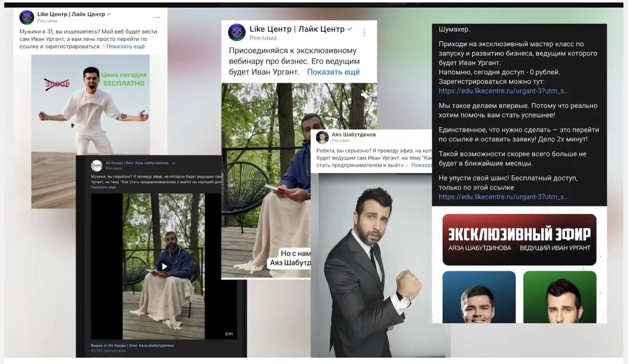The height and width of the screenshot is (364, 628).
Task: Click 'Реклама' label in the middle Like Центр ad
Action: point(263,38)
